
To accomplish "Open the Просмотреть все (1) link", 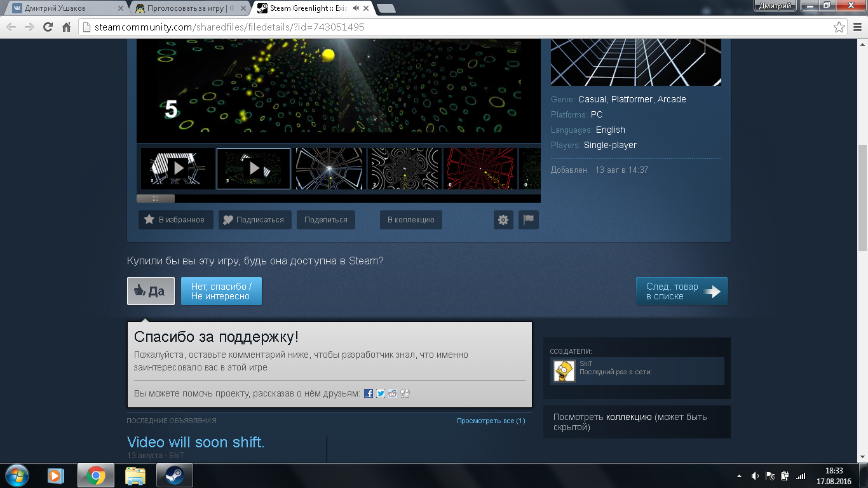I will point(491,421).
